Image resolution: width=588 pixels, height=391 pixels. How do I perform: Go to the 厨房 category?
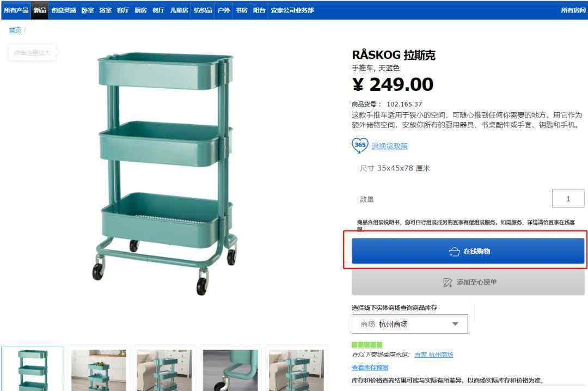[140, 10]
